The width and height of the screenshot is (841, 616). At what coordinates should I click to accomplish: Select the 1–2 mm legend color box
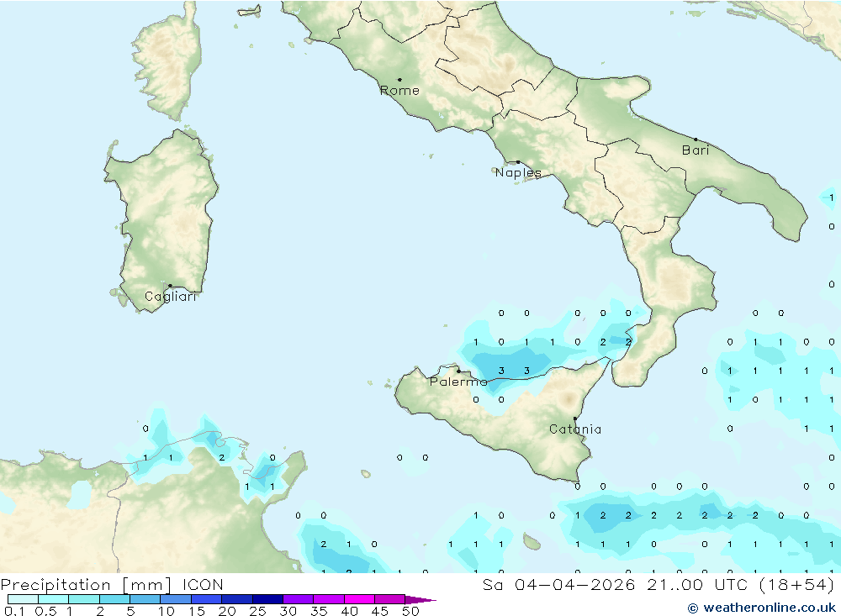[84, 599]
